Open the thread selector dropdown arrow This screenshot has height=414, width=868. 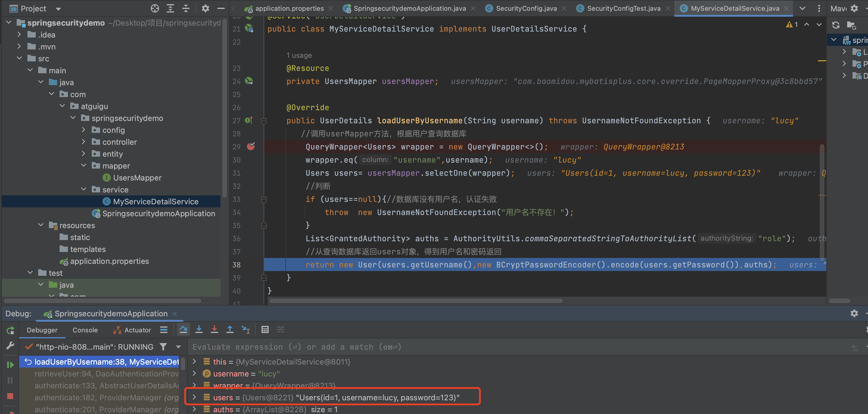[179, 347]
